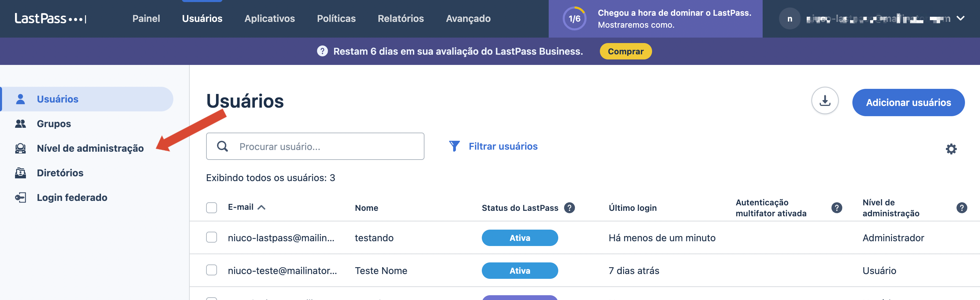Open the niuco-lastpass@mailin... email

click(281, 238)
